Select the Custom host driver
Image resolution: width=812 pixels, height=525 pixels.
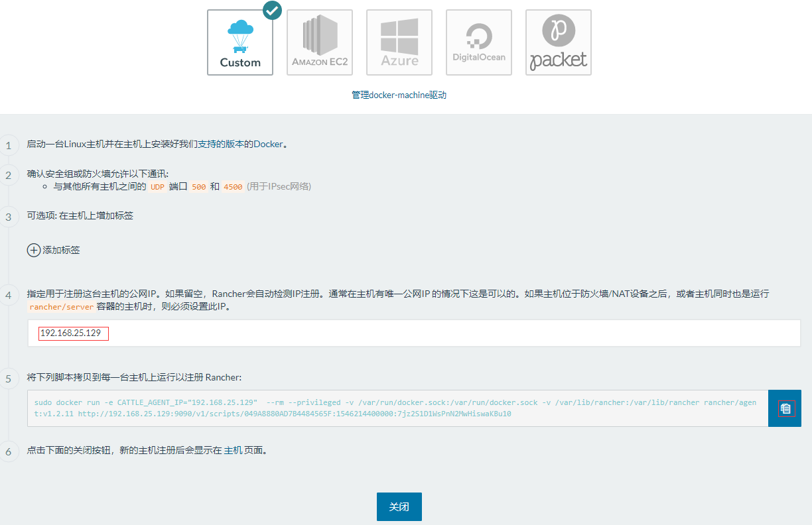point(240,42)
